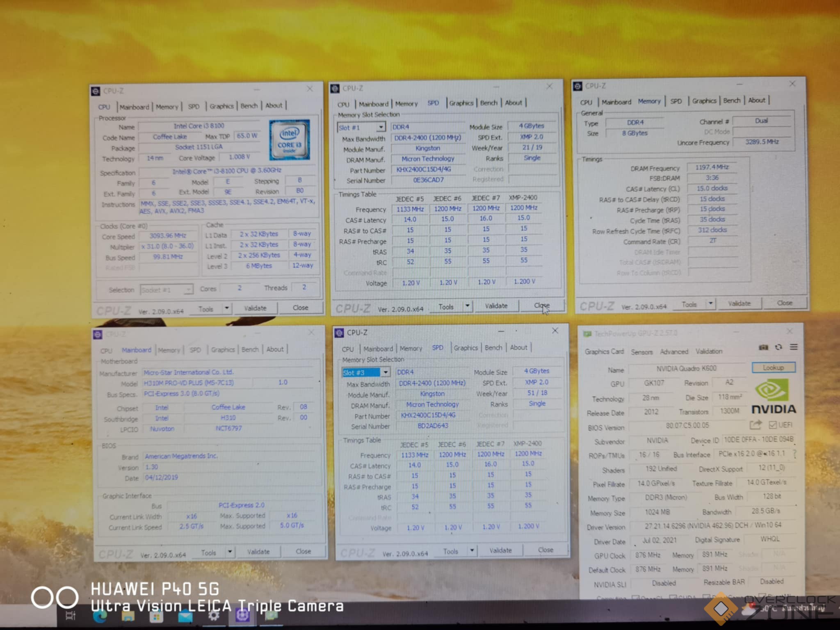840x630 pixels.
Task: Open the Tools dropdown arrow in the CPU tab window
Action: point(227,308)
